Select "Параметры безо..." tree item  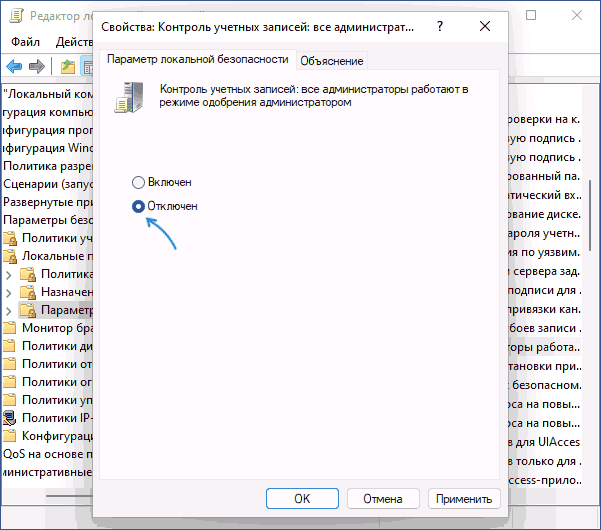click(x=48, y=220)
